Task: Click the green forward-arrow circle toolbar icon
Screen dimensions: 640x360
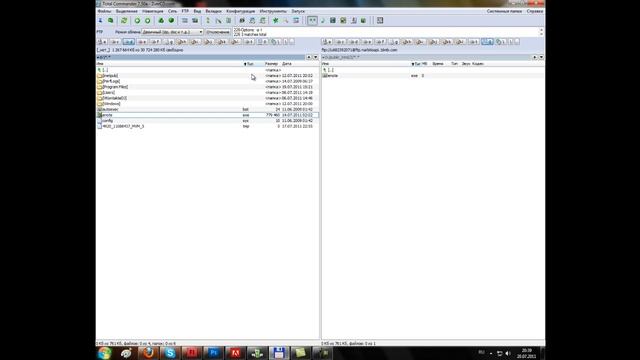Action: tap(147, 20)
